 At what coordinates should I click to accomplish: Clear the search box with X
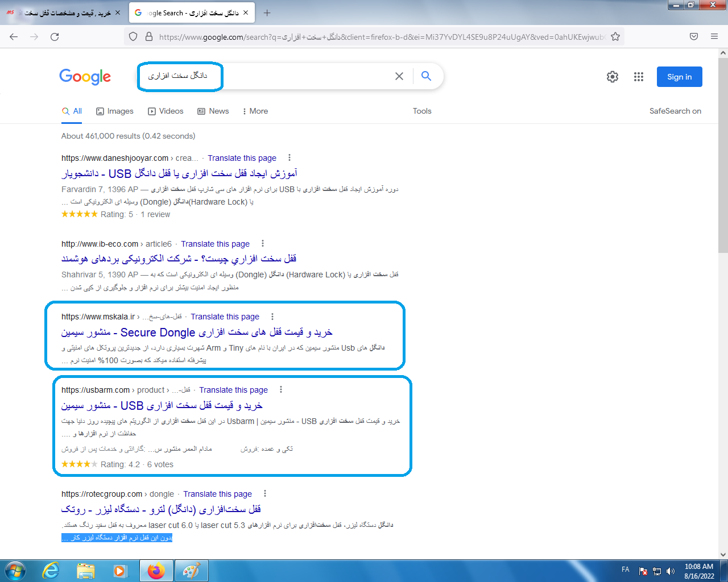[x=399, y=76]
